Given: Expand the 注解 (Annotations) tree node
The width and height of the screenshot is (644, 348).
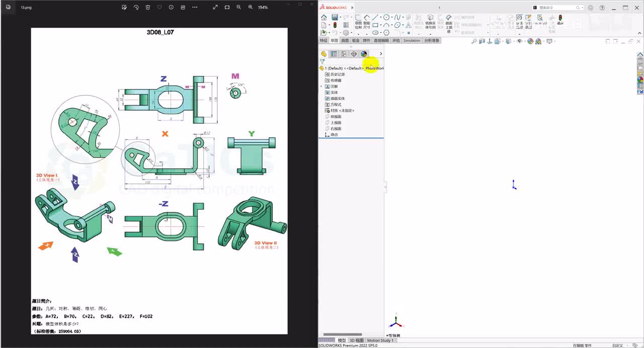Looking at the screenshot, I should [321, 86].
